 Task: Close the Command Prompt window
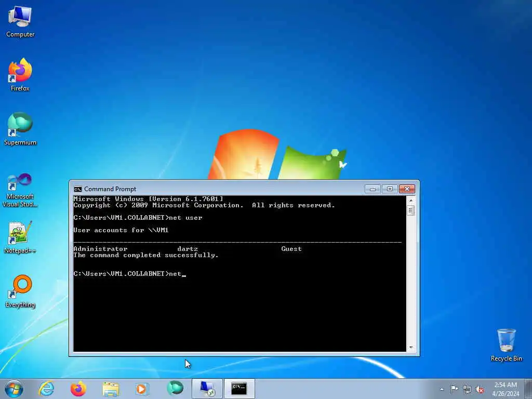[x=407, y=189]
